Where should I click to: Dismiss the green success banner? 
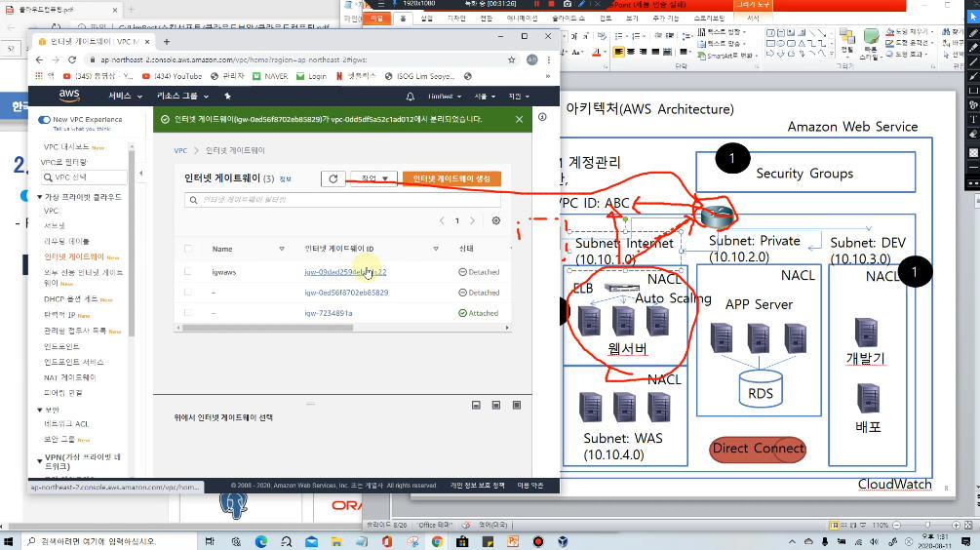[519, 119]
